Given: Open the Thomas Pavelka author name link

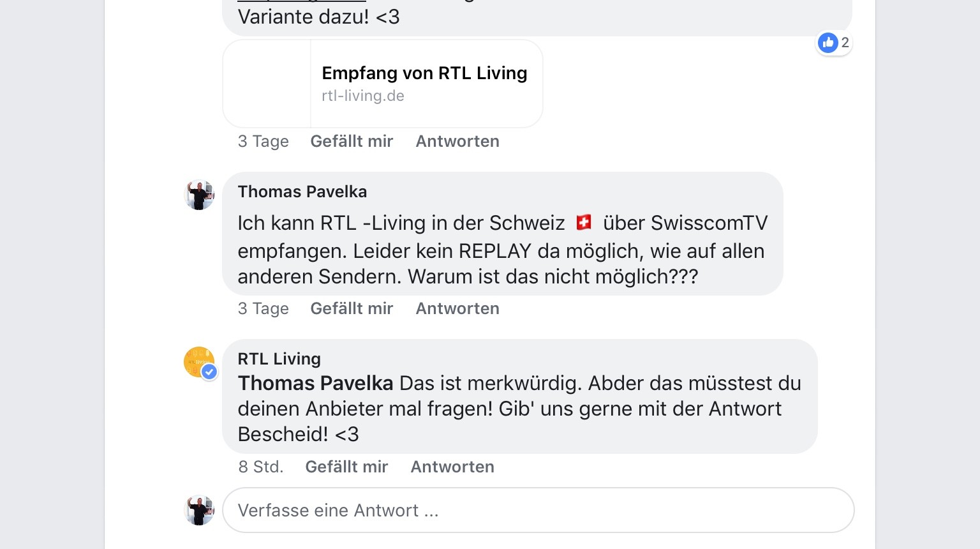Looking at the screenshot, I should tap(302, 192).
